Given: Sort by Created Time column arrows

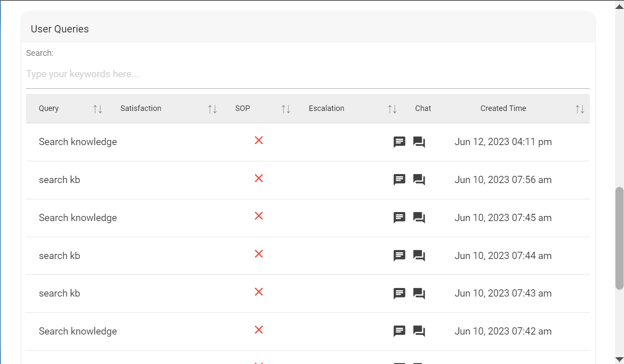Looking at the screenshot, I should pyautogui.click(x=580, y=109).
